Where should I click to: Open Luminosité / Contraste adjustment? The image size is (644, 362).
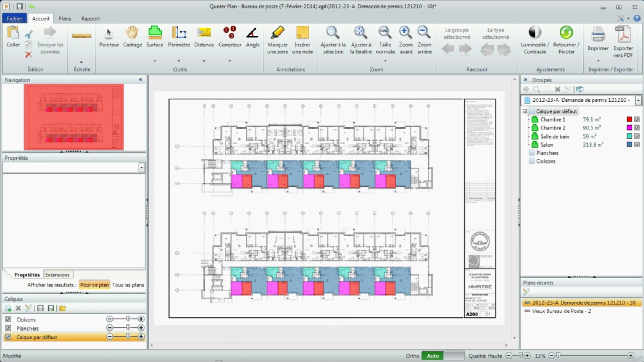click(535, 40)
